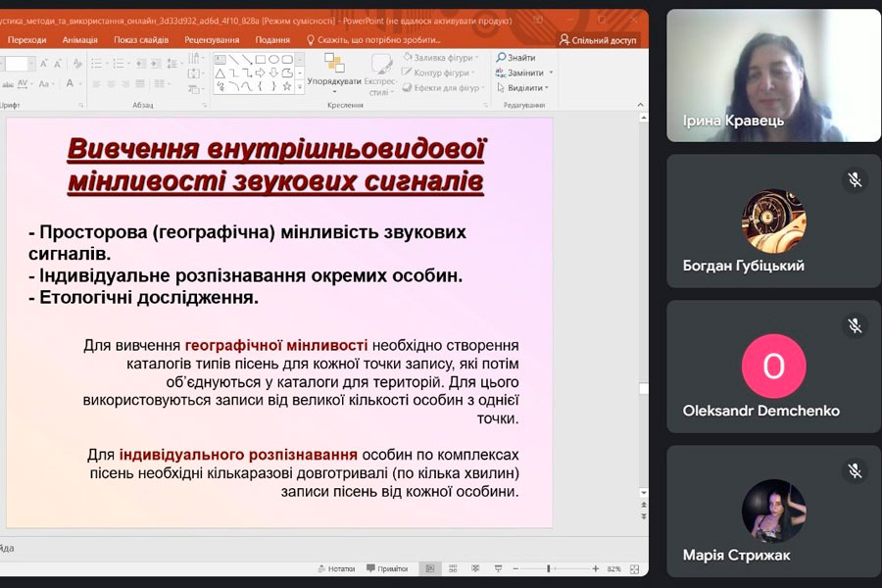Select the Normal view icon

[x=429, y=568]
